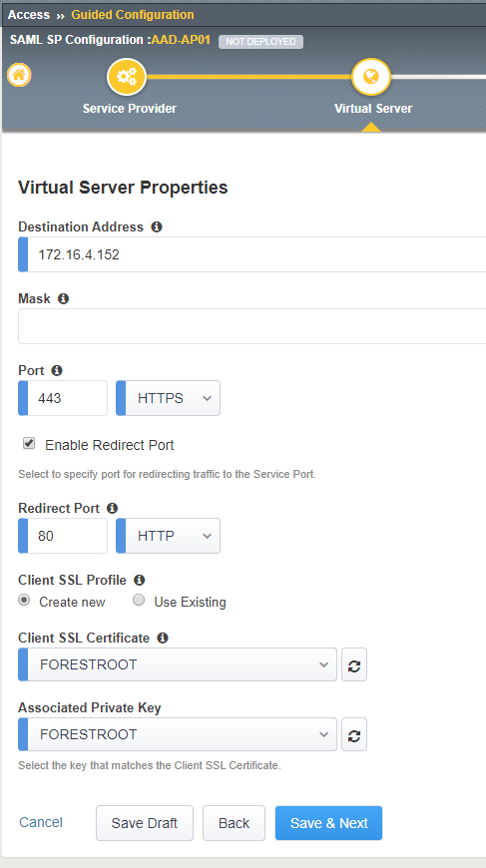Click Guided Configuration breadcrumb

click(133, 15)
